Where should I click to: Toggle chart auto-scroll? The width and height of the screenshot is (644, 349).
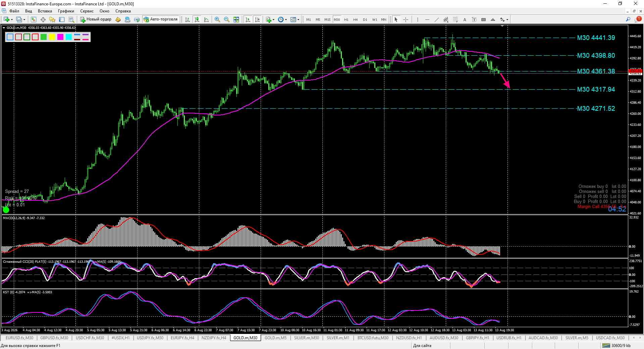tap(248, 19)
